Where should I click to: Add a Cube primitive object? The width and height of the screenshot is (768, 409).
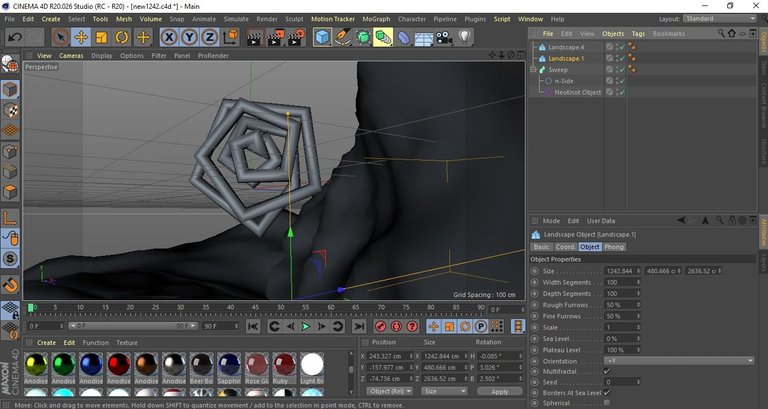pyautogui.click(x=322, y=37)
